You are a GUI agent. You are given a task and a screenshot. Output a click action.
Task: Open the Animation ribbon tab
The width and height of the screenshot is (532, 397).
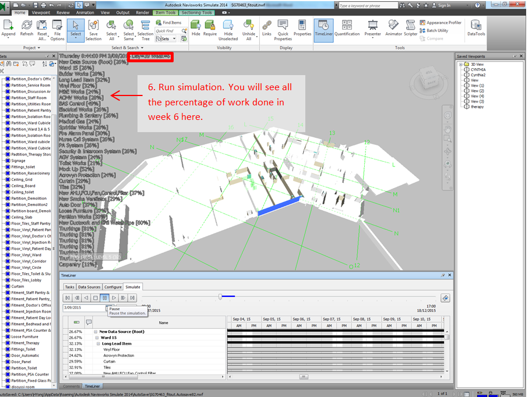[85, 13]
